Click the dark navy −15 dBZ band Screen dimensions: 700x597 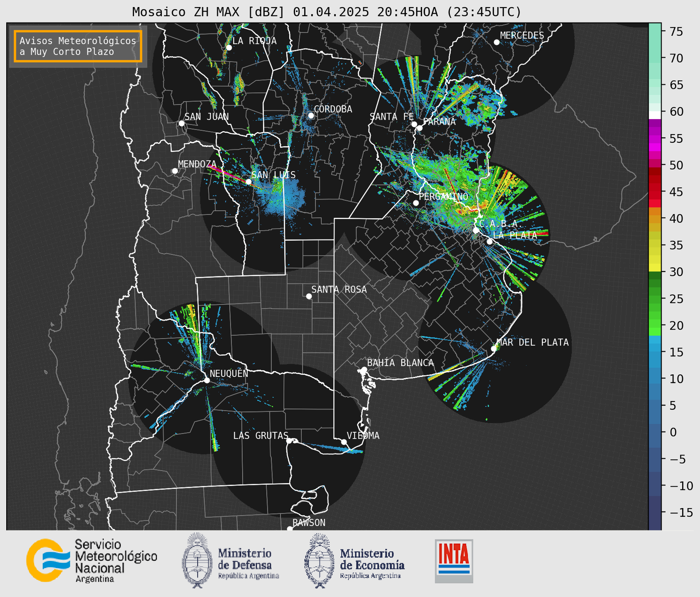[x=655, y=513]
